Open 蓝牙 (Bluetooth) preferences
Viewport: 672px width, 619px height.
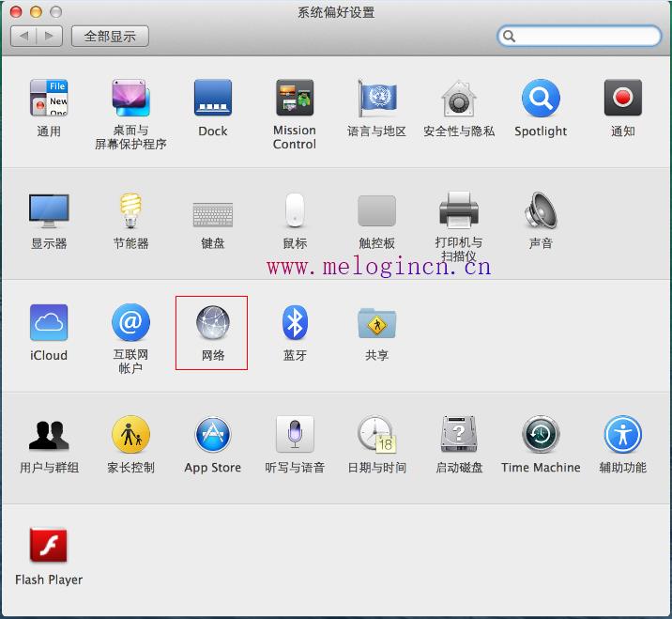pyautogui.click(x=295, y=322)
